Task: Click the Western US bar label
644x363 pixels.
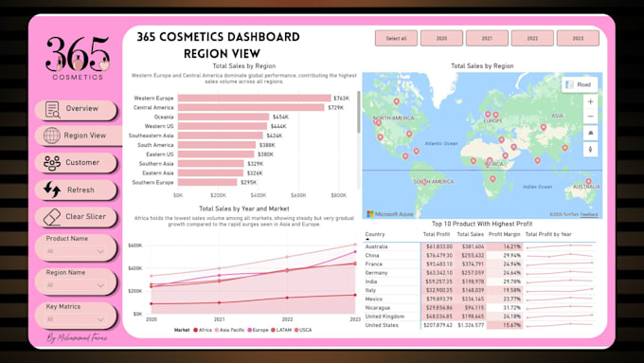Action: tap(159, 127)
